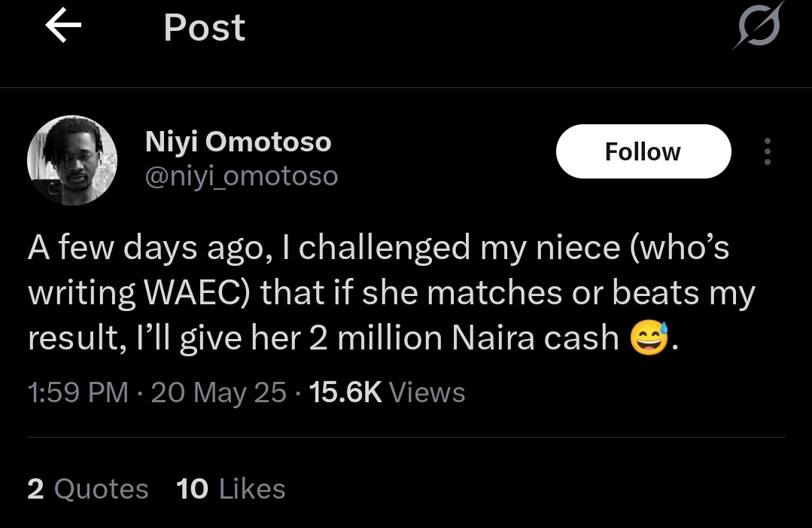Viewport: 812px width, 528px height.
Task: Tap the Views label
Action: point(428,392)
